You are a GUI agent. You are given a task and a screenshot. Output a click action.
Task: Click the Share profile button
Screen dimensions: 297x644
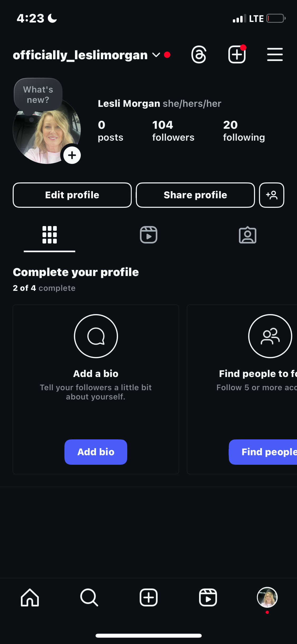pyautogui.click(x=195, y=195)
